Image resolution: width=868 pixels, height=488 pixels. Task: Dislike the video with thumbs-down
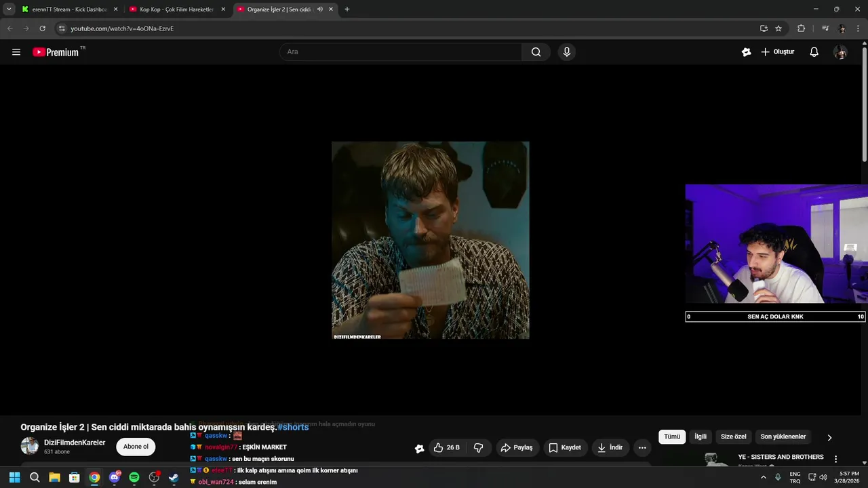(x=479, y=447)
